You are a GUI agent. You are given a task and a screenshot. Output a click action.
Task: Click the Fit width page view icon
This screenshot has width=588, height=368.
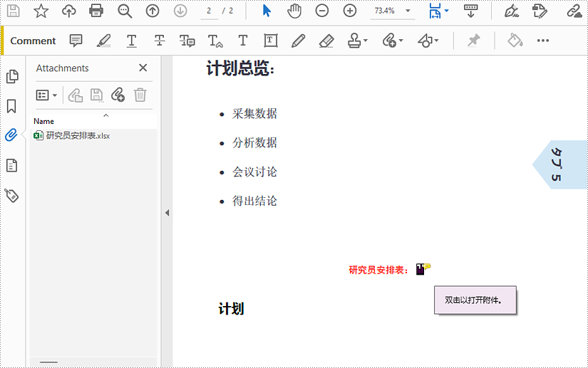point(435,11)
